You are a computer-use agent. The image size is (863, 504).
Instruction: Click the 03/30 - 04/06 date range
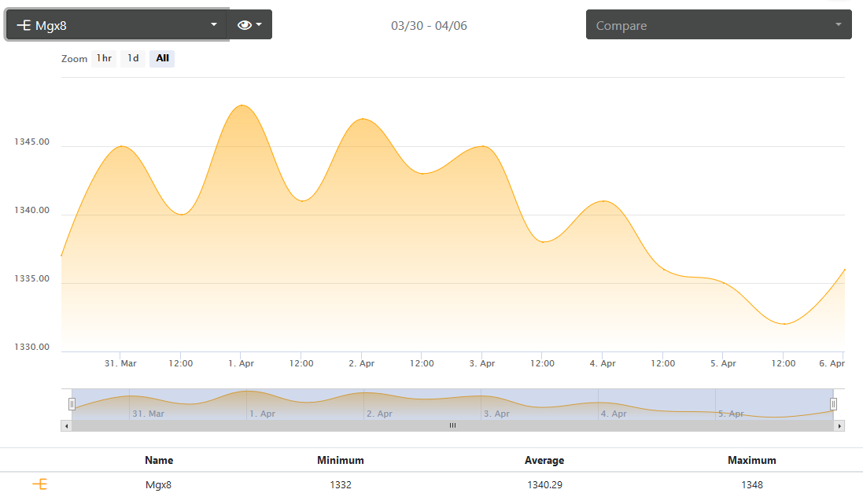click(x=429, y=26)
